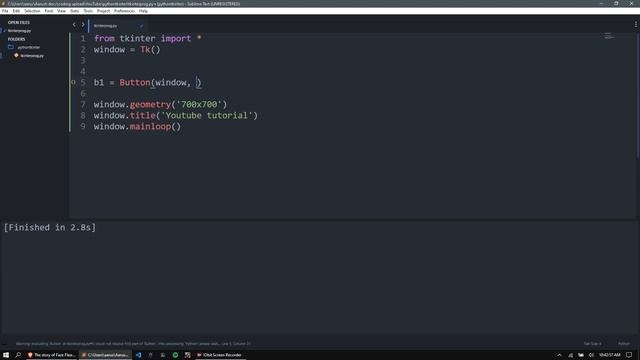Open the Preferences menu
The height and width of the screenshot is (360, 640).
124,11
